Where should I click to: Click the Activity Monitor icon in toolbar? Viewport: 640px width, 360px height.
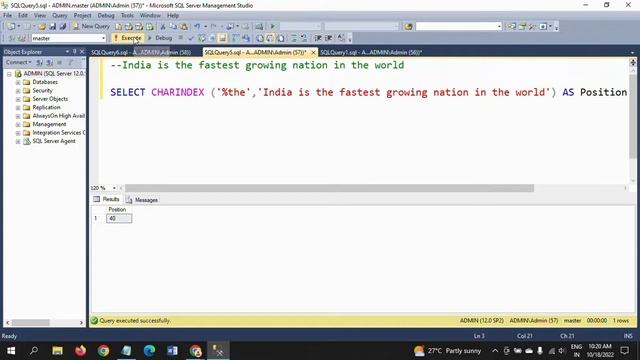(259, 27)
